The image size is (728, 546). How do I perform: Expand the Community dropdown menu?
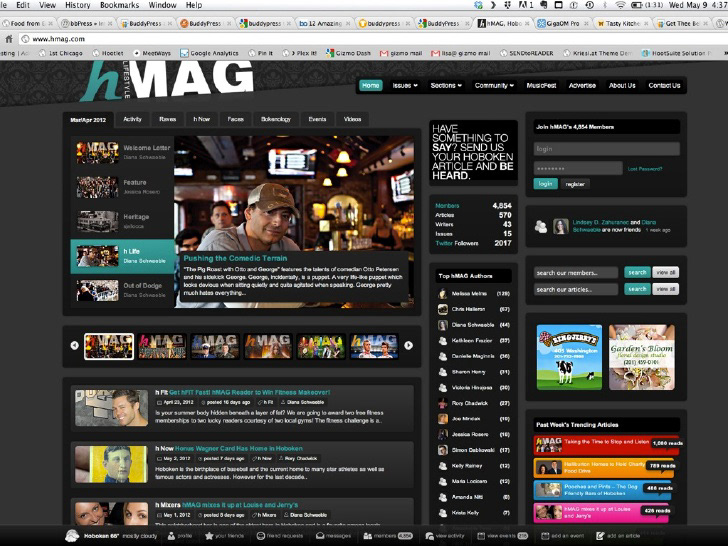(494, 85)
